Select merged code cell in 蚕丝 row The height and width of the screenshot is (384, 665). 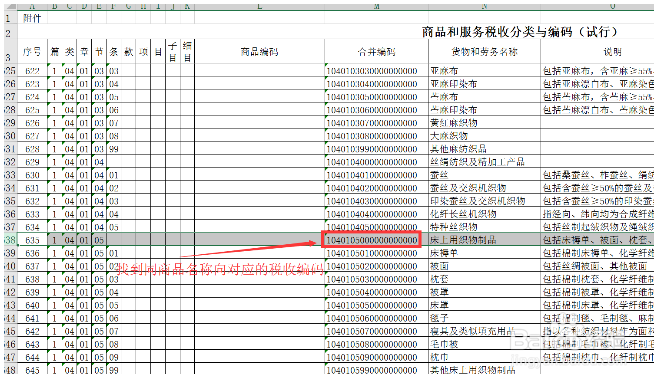click(377, 175)
